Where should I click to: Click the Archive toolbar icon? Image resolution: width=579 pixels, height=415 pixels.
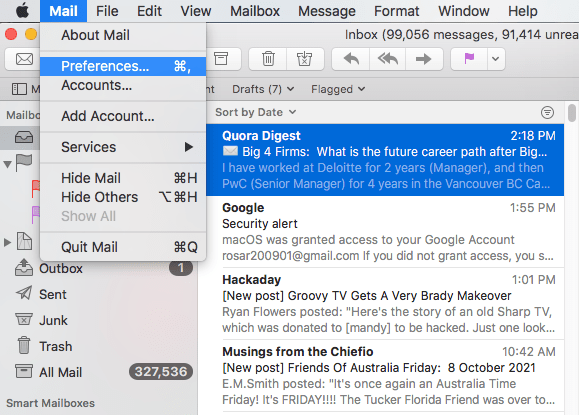tap(221, 59)
